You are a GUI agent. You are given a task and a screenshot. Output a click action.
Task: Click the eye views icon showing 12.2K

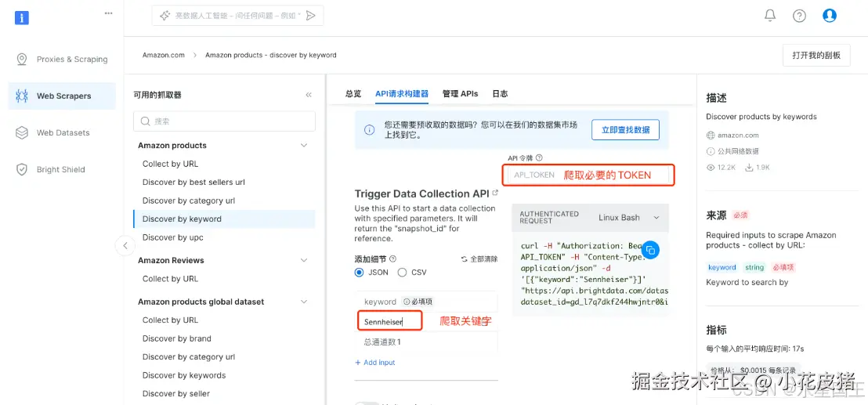(711, 167)
